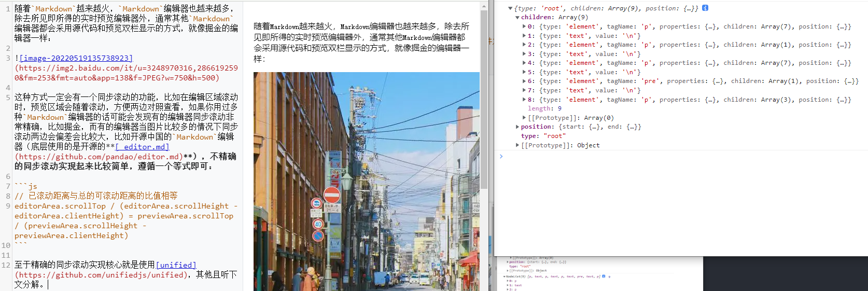Click editor line number 5
The height and width of the screenshot is (291, 868).
pos(8,97)
